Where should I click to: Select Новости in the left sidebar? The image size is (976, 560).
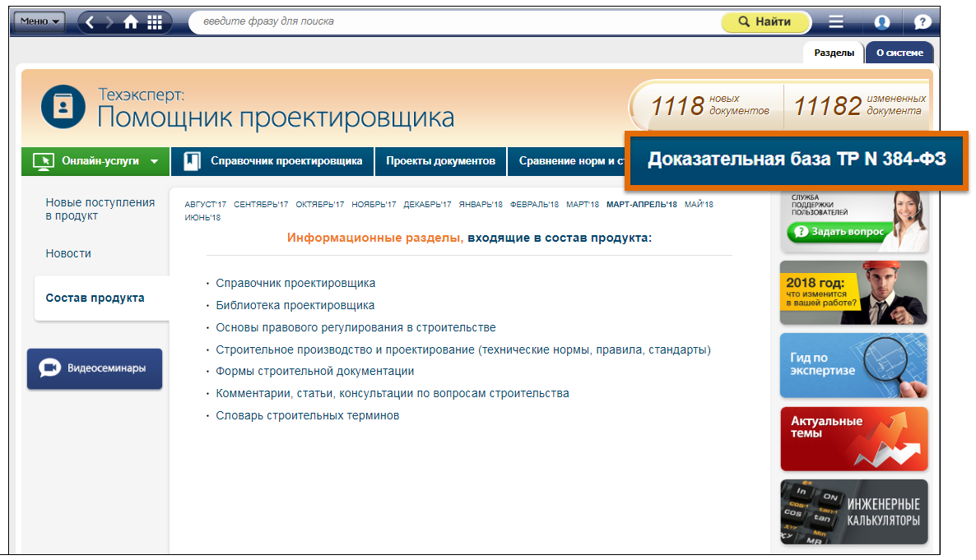point(68,253)
